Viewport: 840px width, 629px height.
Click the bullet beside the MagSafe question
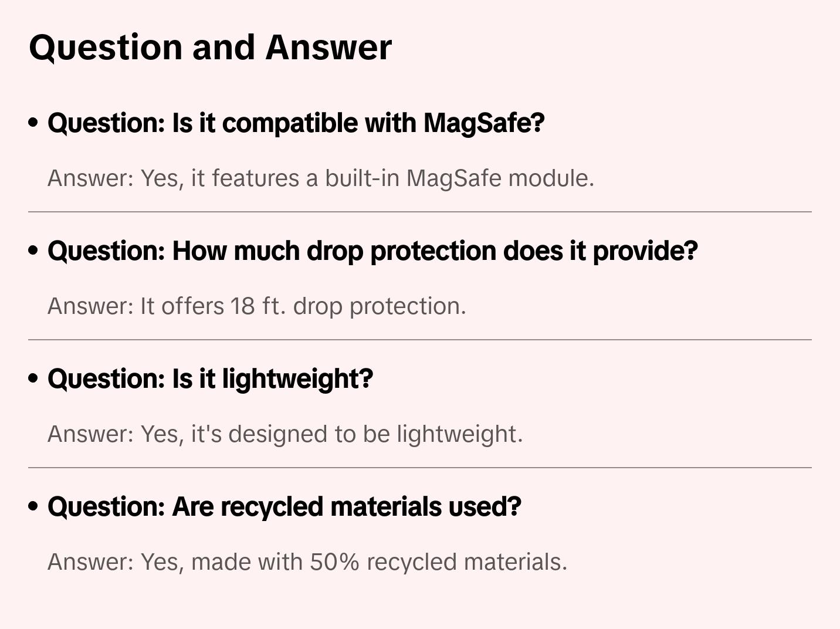(x=33, y=123)
